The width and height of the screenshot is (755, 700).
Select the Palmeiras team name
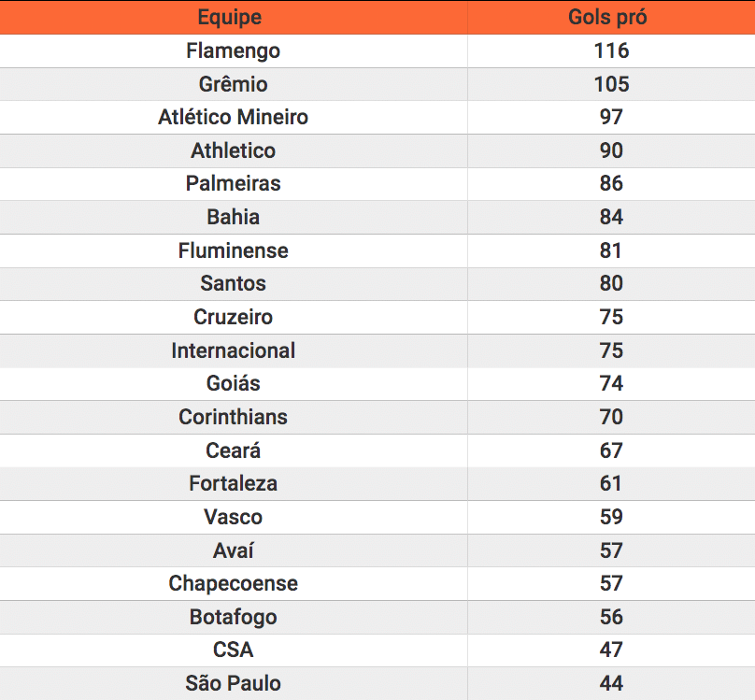(233, 183)
